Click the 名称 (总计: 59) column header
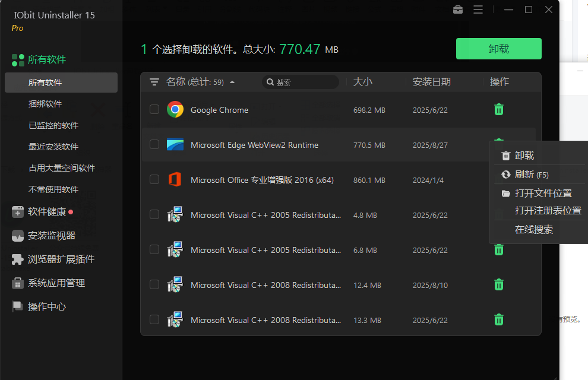 [195, 82]
